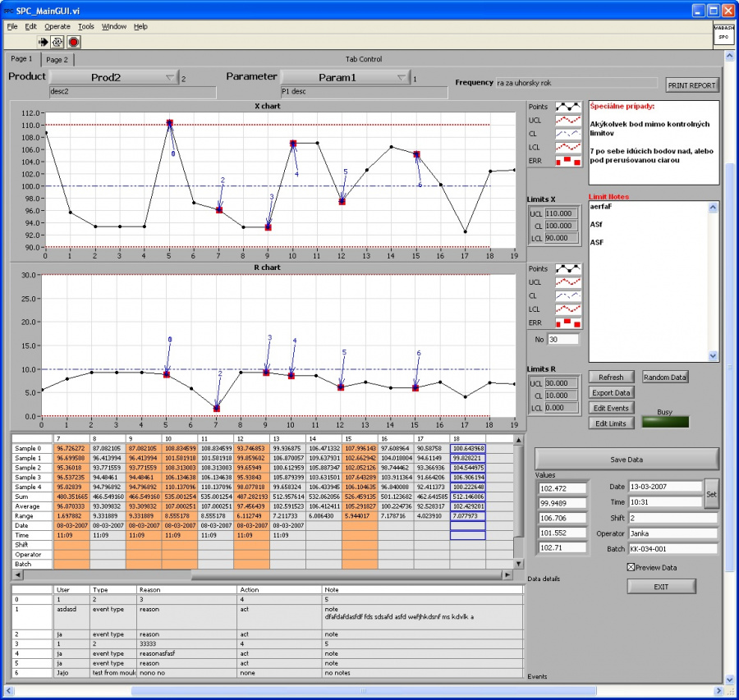Image resolution: width=739 pixels, height=700 pixels.
Task: Open the Operate menu
Action: coord(57,26)
